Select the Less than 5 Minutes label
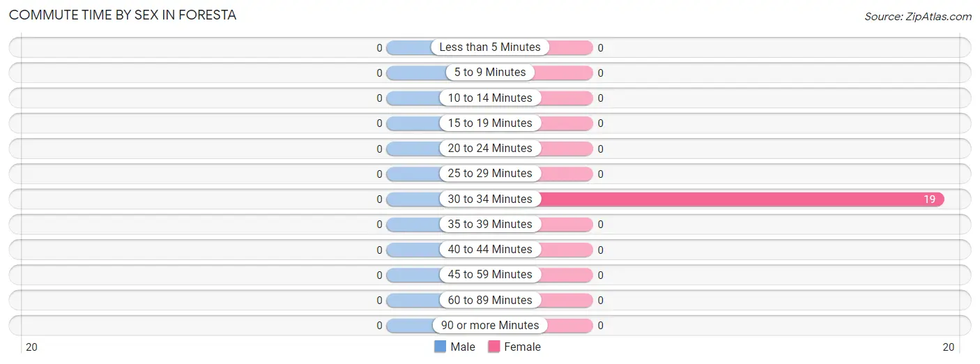The image size is (980, 364). 490,47
